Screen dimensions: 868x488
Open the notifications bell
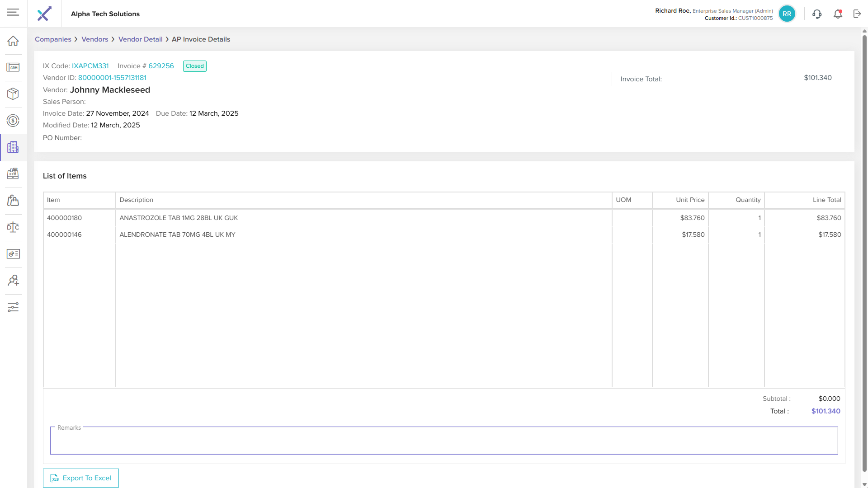(x=838, y=14)
